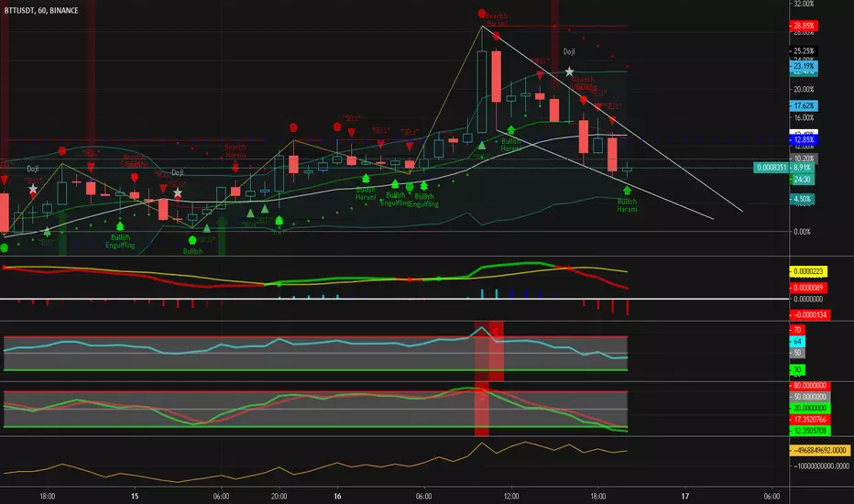Image resolution: width=854 pixels, height=504 pixels.
Task: Select the teal 4.50% level label
Action: pyautogui.click(x=802, y=199)
